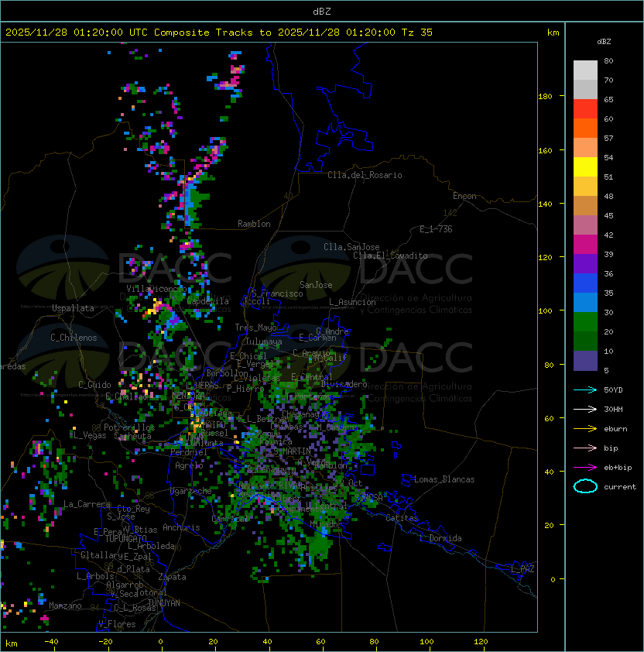Pick the magenta swatch in the dBZ scale
Screen dimensions: 644x652
(585, 245)
